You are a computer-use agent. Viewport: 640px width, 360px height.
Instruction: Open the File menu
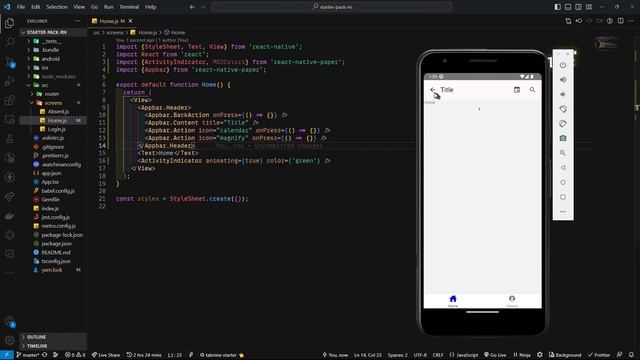tap(21, 7)
